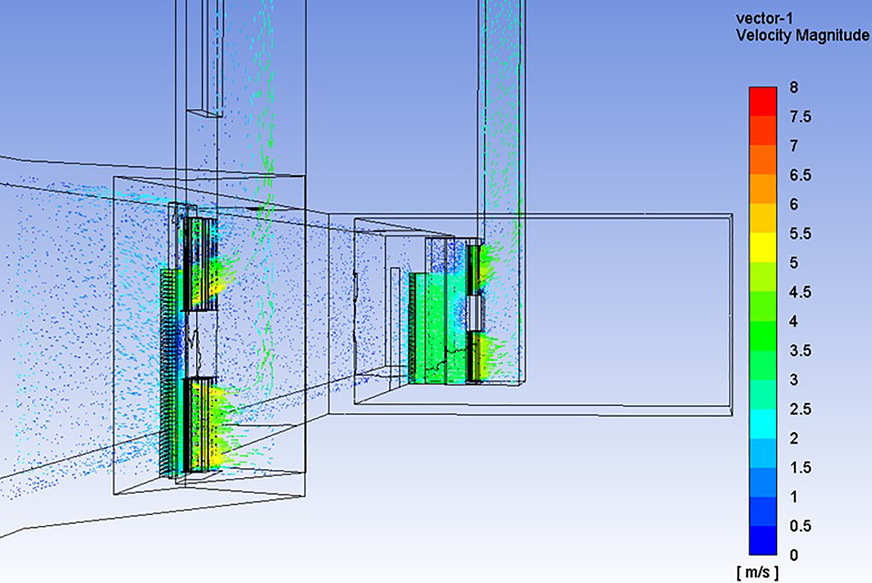
Task: Select the green legend band between 3.5 and 4
Action: coord(763,336)
